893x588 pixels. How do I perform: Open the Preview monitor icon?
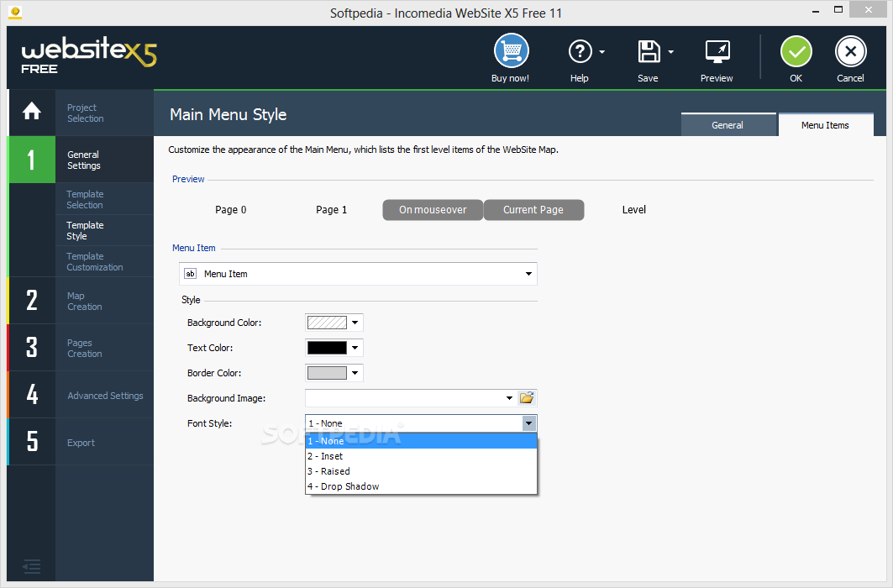click(x=717, y=52)
